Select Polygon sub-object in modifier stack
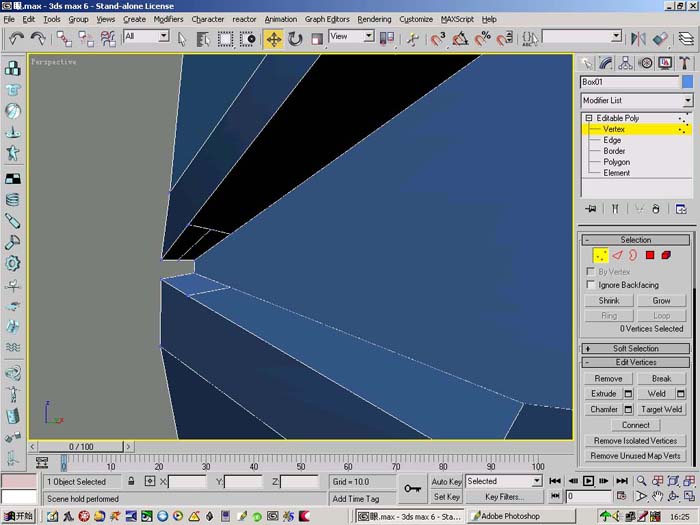700x525 pixels. (617, 162)
